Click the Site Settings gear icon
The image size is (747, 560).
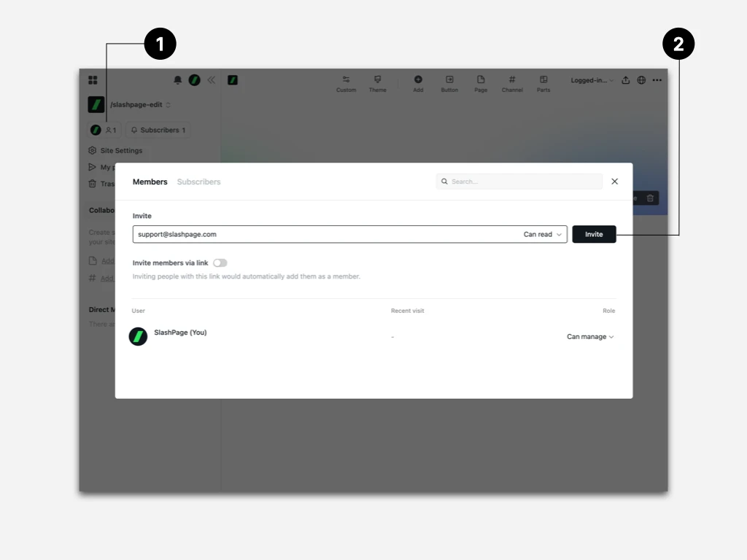click(x=93, y=150)
